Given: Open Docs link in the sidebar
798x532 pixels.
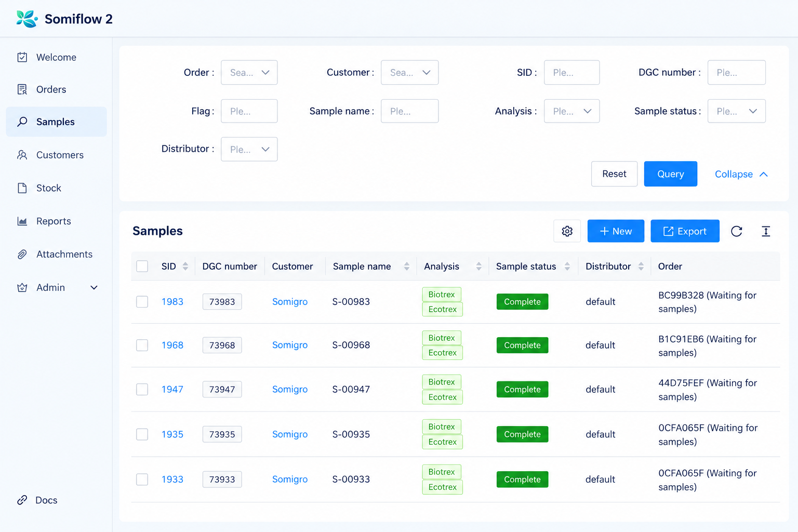Looking at the screenshot, I should pyautogui.click(x=37, y=500).
